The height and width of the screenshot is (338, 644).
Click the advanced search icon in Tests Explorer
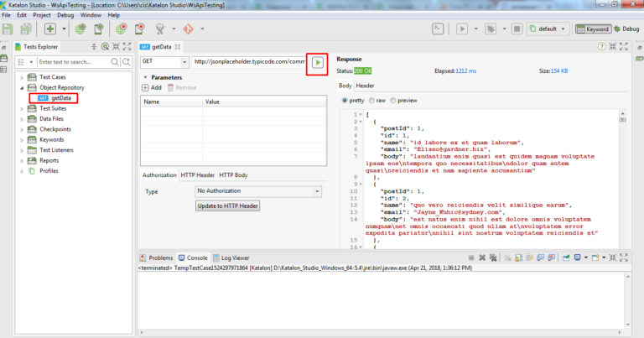tap(126, 62)
